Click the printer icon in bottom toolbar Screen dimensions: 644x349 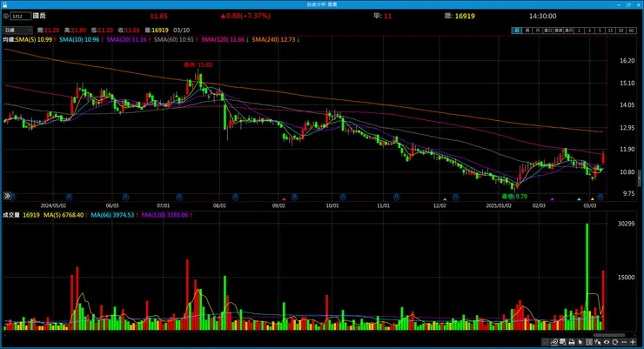(x=572, y=342)
